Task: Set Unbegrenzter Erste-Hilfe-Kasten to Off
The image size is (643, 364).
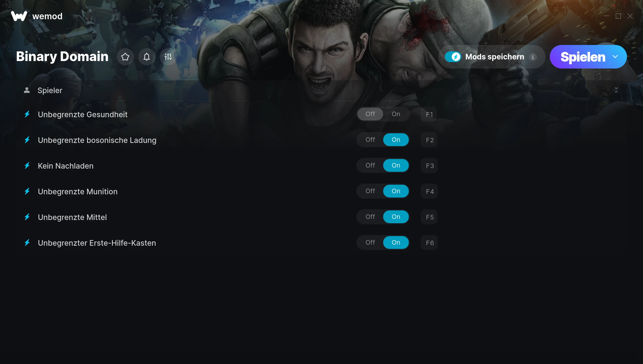Action: point(370,242)
